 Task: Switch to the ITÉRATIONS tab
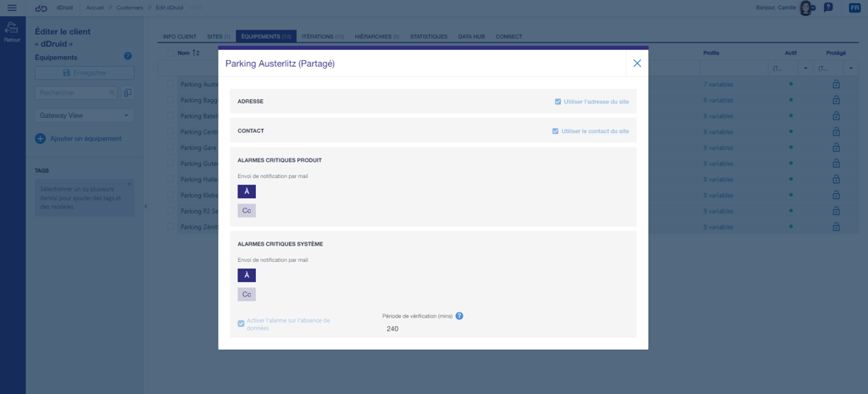(x=323, y=36)
